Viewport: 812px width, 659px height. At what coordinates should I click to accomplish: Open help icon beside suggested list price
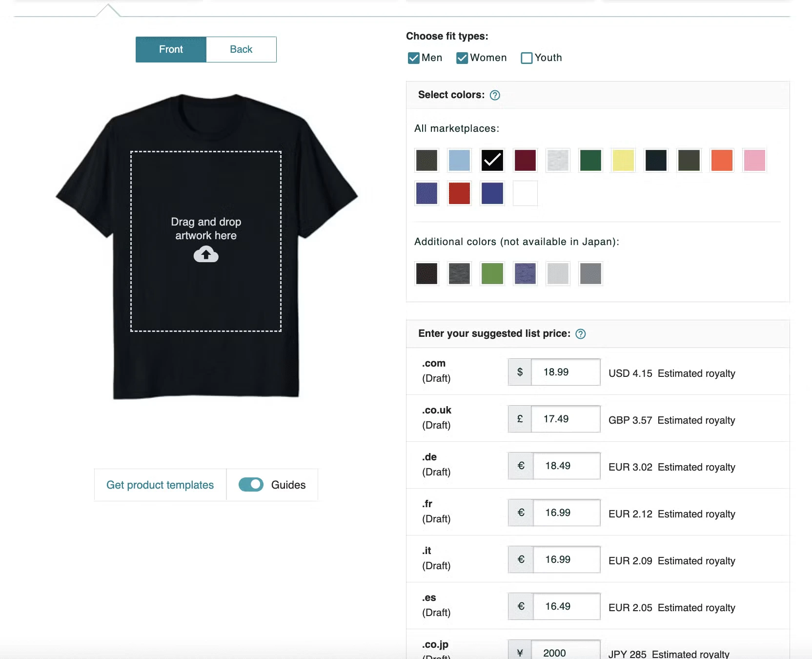[580, 334]
